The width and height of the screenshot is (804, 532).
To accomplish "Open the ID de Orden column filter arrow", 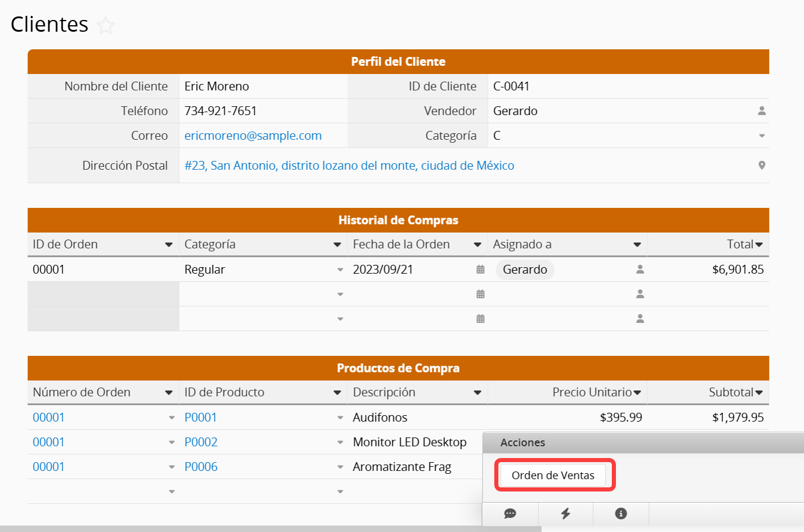I will (169, 245).
